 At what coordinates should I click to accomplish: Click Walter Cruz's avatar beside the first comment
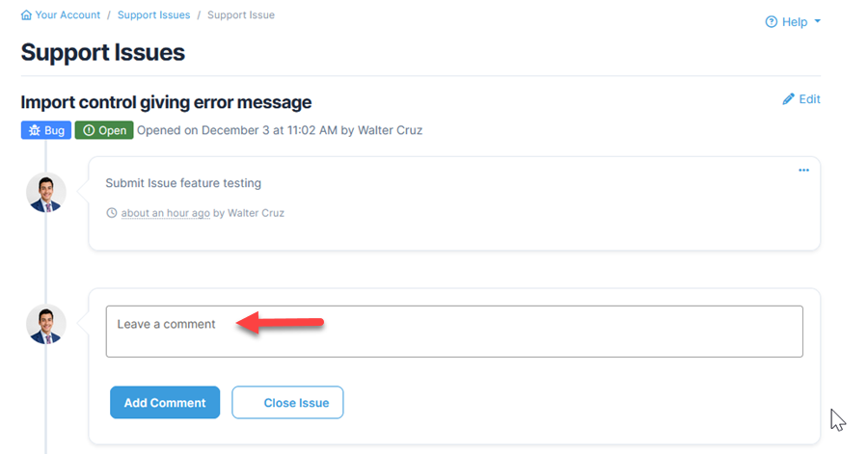[46, 193]
